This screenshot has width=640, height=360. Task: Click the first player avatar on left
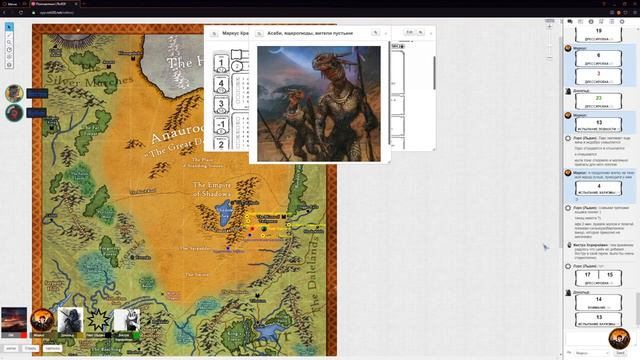[x=14, y=93]
